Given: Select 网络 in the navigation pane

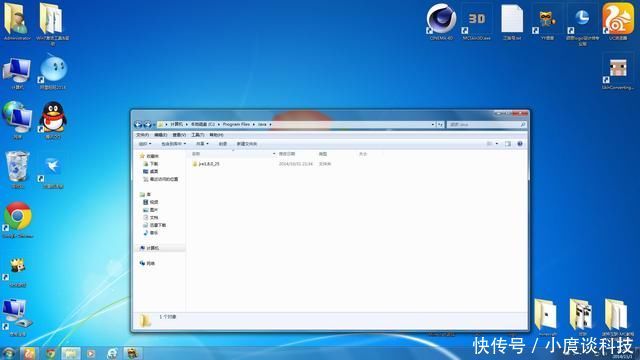Looking at the screenshot, I should 147,263.
